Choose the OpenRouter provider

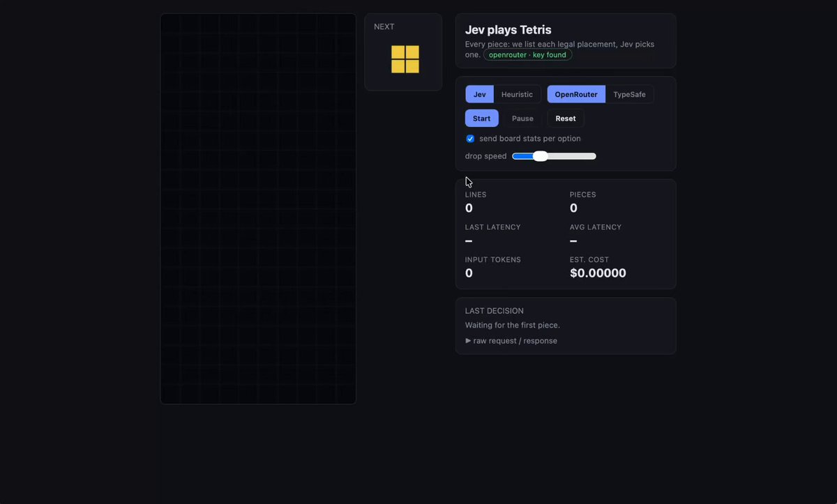tap(576, 94)
